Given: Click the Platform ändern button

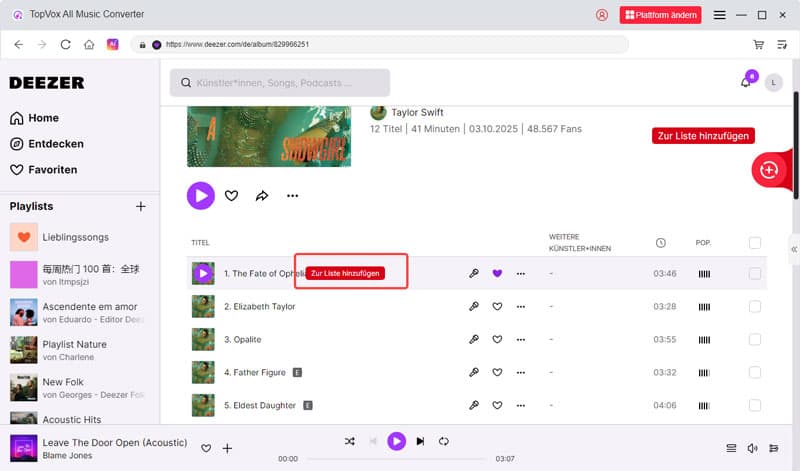Looking at the screenshot, I should (x=660, y=15).
